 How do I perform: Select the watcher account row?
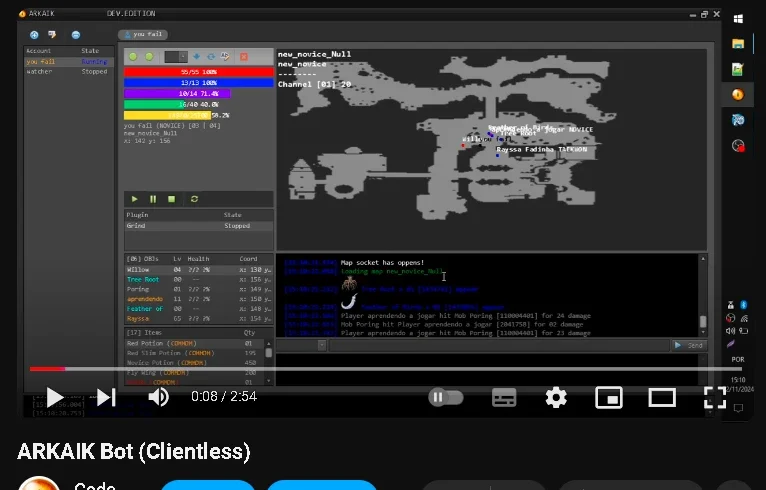click(x=68, y=71)
